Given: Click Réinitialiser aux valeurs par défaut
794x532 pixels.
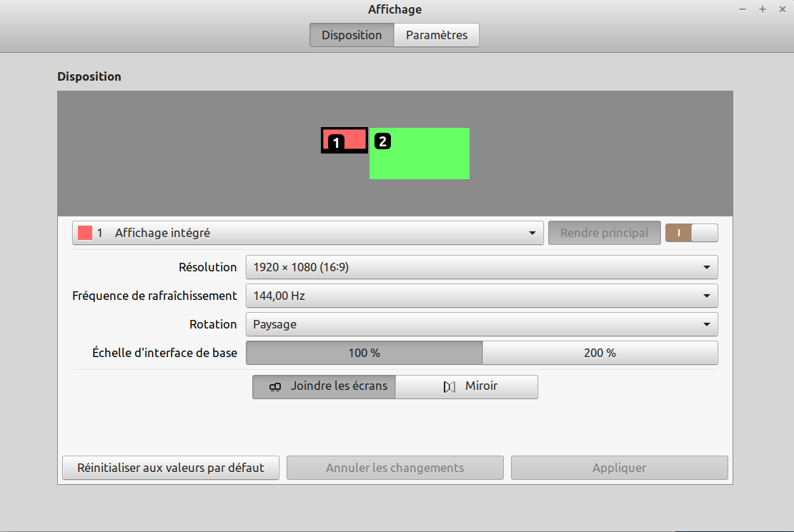Looking at the screenshot, I should tap(171, 468).
